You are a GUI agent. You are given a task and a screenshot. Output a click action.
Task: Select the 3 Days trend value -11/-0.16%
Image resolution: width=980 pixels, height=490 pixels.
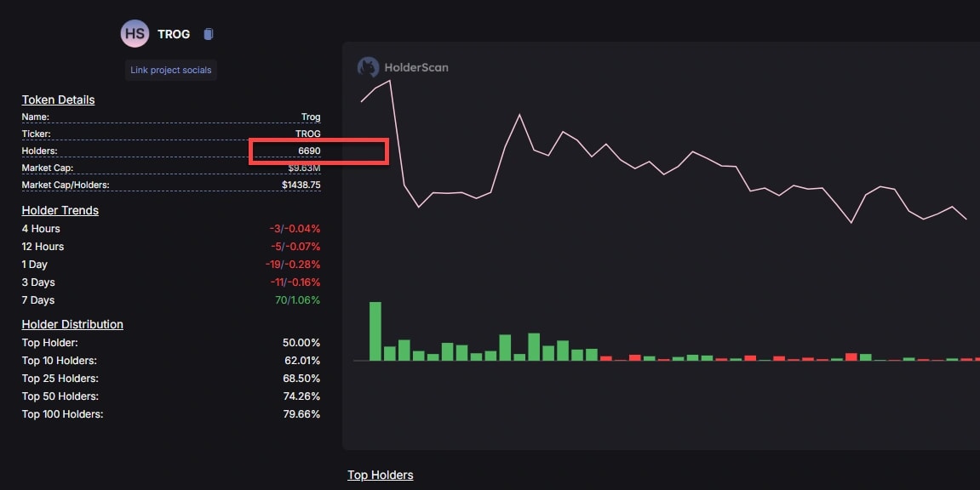[295, 282]
